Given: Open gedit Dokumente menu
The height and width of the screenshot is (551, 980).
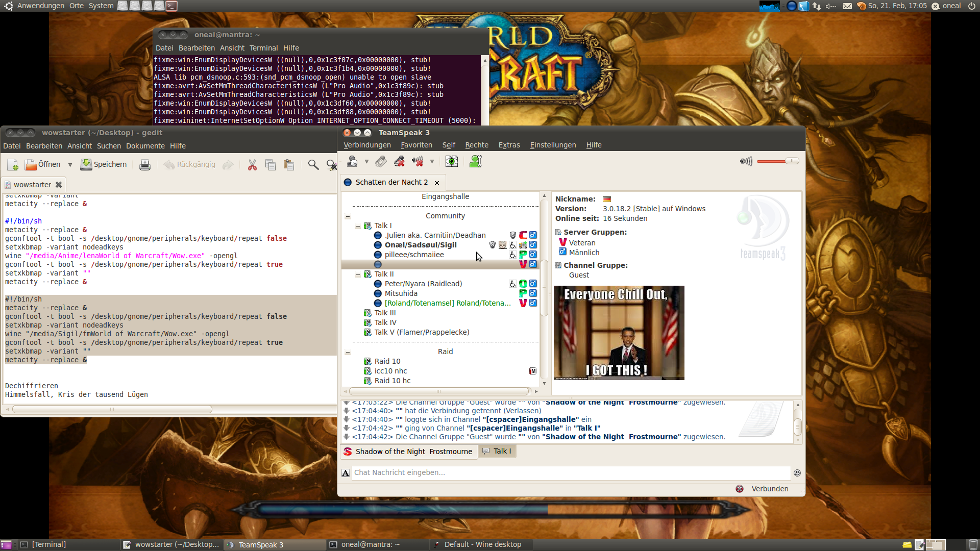Looking at the screenshot, I should click(145, 146).
